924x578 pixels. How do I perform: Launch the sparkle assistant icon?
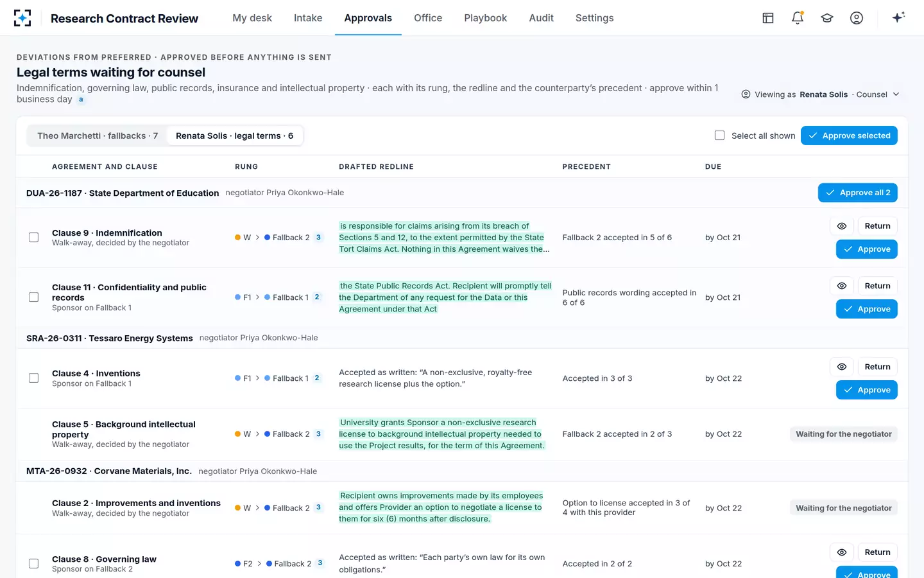898,17
